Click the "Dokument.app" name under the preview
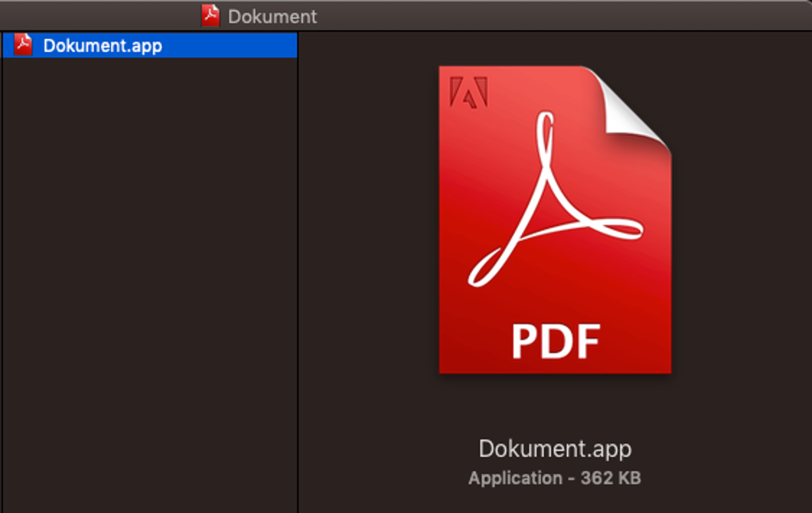The image size is (812, 513). (555, 449)
